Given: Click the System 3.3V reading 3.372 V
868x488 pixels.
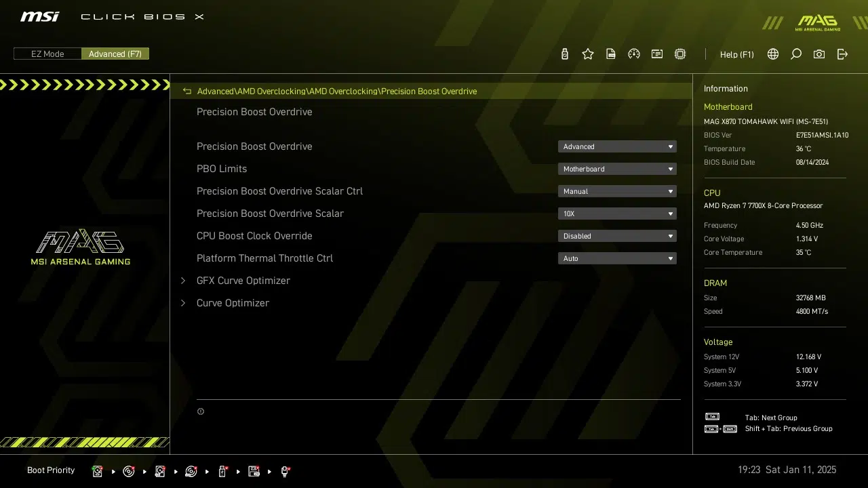Looking at the screenshot, I should 807,384.
